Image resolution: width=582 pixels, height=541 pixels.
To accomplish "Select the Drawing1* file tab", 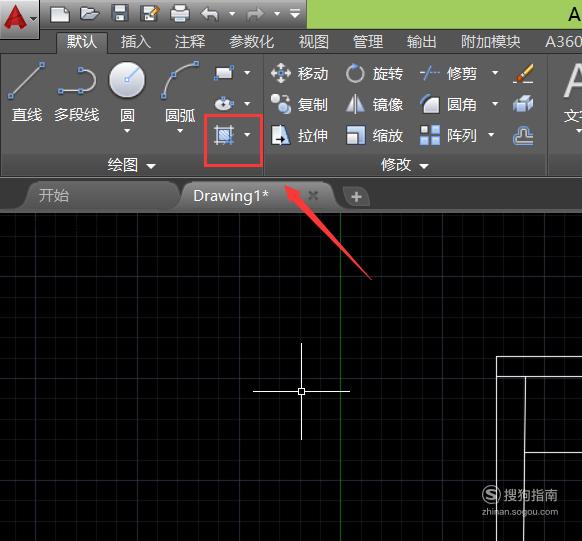I will point(230,196).
